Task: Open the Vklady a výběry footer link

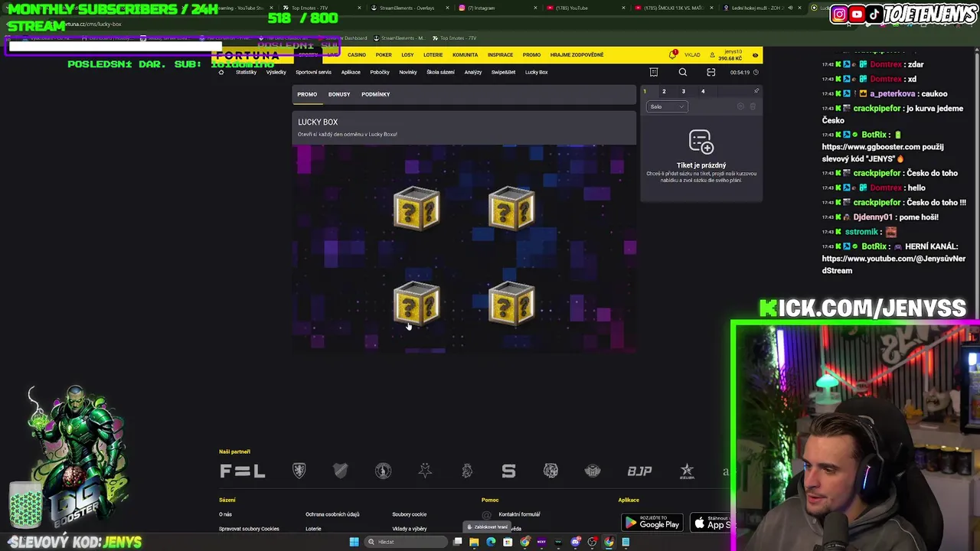Action: (x=410, y=529)
